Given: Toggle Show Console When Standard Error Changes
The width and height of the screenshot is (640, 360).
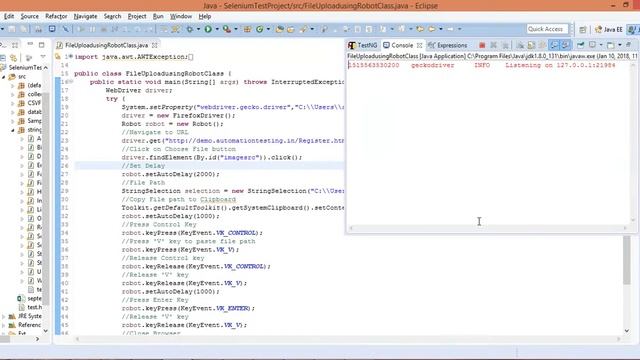Looking at the screenshot, I should tap(565, 45).
